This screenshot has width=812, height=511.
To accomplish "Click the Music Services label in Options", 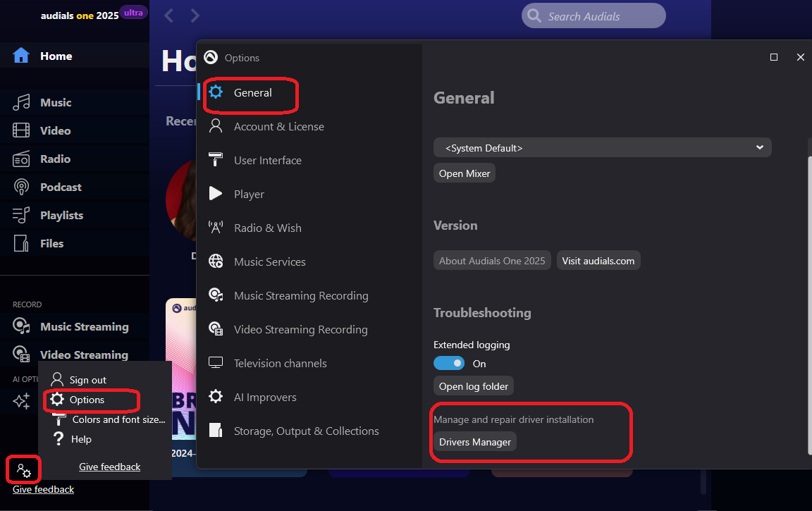I will [270, 262].
